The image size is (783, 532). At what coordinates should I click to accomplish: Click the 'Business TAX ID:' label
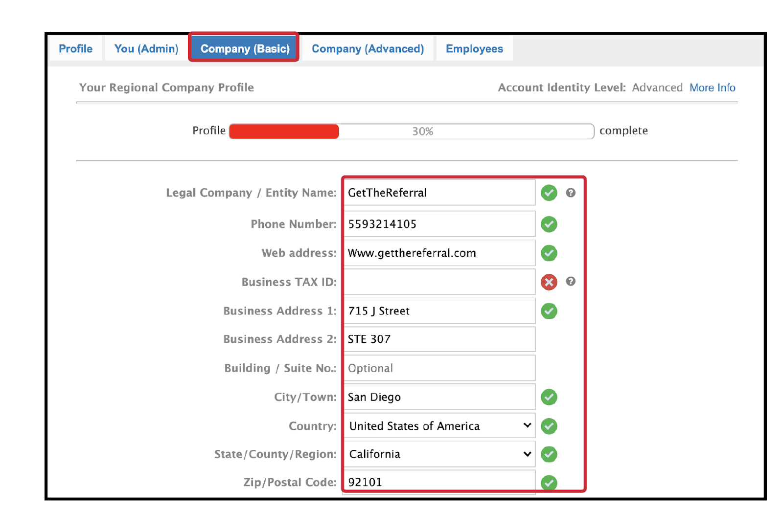(289, 282)
